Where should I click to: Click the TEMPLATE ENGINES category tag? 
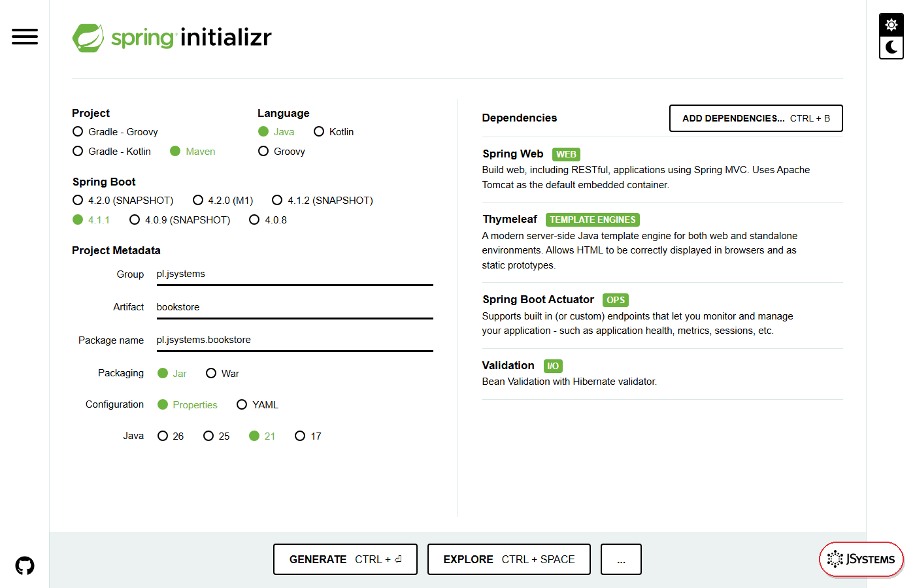click(593, 220)
